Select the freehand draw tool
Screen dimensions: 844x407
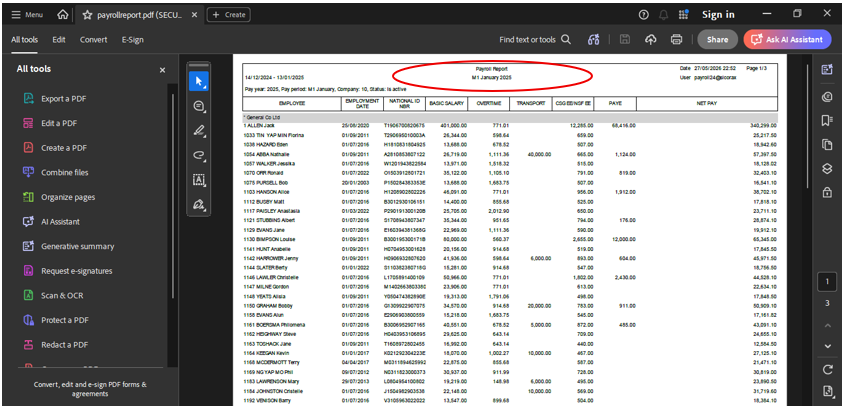(199, 156)
